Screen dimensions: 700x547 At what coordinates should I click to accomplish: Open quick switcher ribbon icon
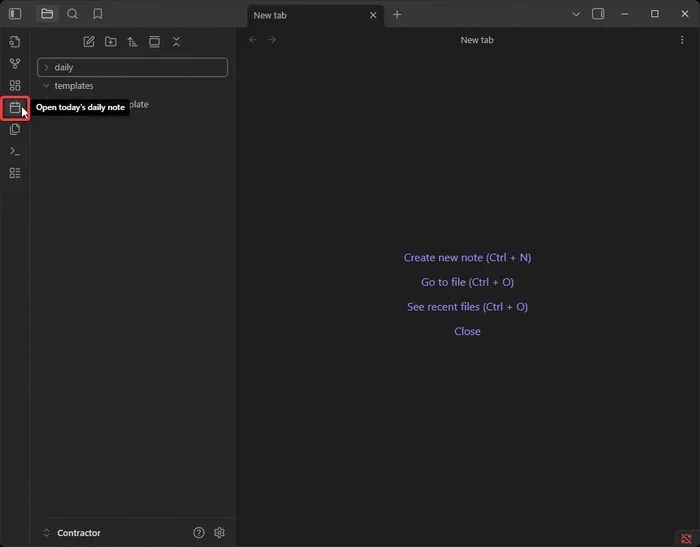pos(15,42)
